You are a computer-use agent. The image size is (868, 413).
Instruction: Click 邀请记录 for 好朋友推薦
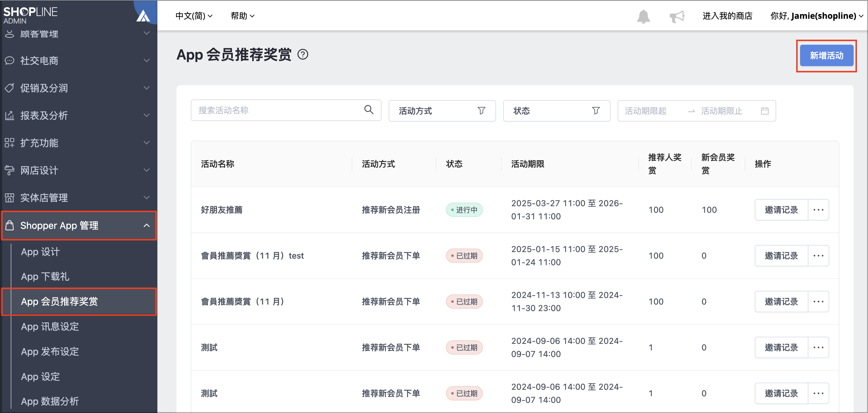(x=781, y=210)
